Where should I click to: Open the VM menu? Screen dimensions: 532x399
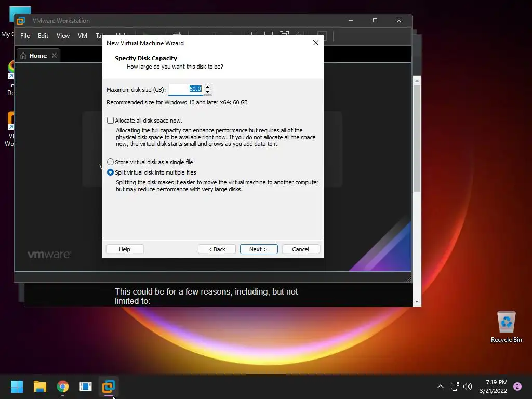click(x=83, y=36)
